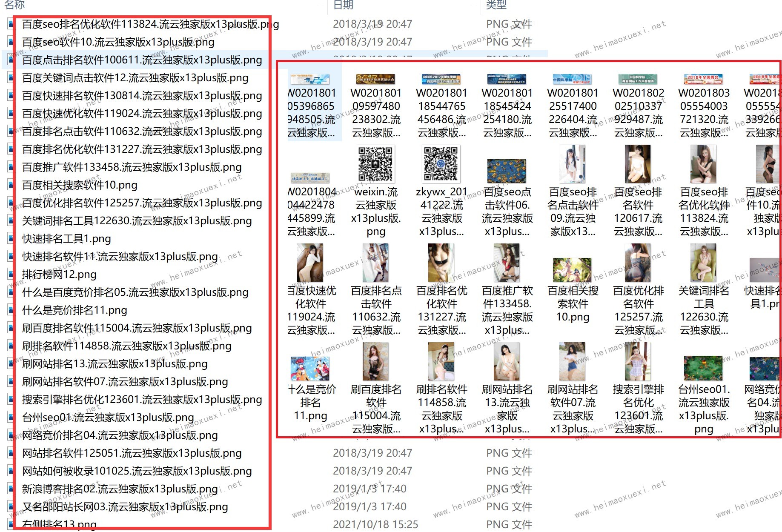Open the zkywx_20141222 QR code thumbnail

pyautogui.click(x=441, y=164)
